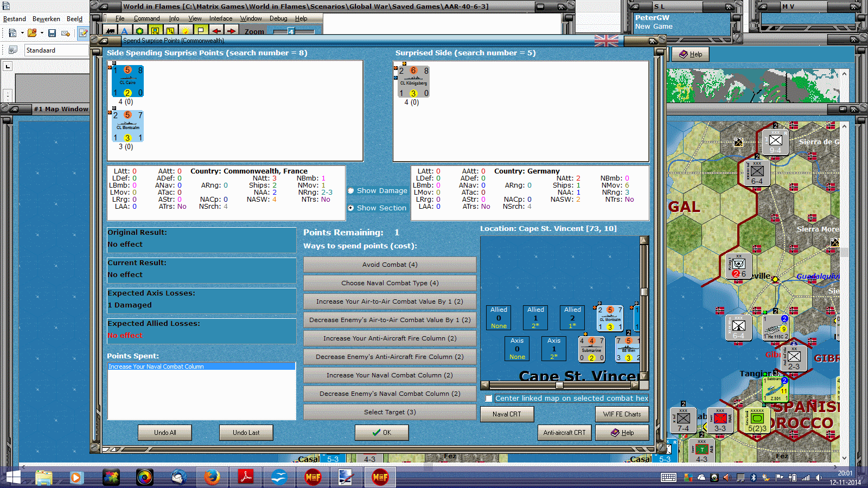Click the Allied 0 None sea box
Screen dimensions: 868x488
pyautogui.click(x=499, y=317)
